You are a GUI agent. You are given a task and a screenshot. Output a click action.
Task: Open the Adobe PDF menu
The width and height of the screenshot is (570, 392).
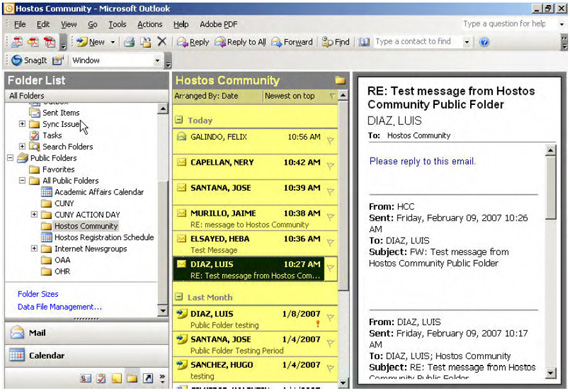pos(218,24)
